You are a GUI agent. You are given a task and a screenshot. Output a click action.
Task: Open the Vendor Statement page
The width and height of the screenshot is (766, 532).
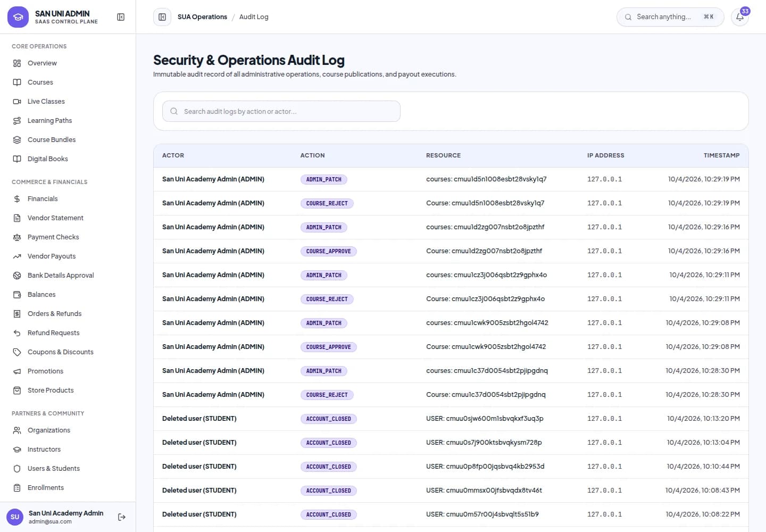pos(55,218)
